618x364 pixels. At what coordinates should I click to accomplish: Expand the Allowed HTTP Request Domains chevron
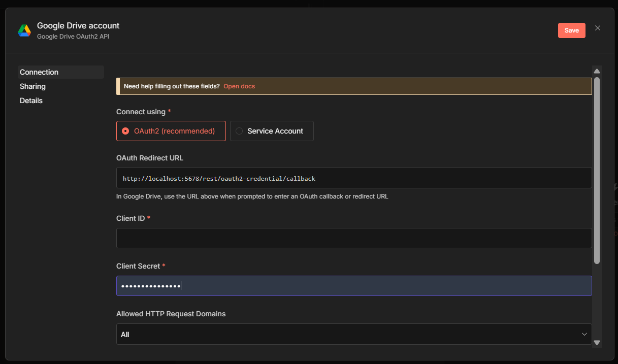point(584,334)
